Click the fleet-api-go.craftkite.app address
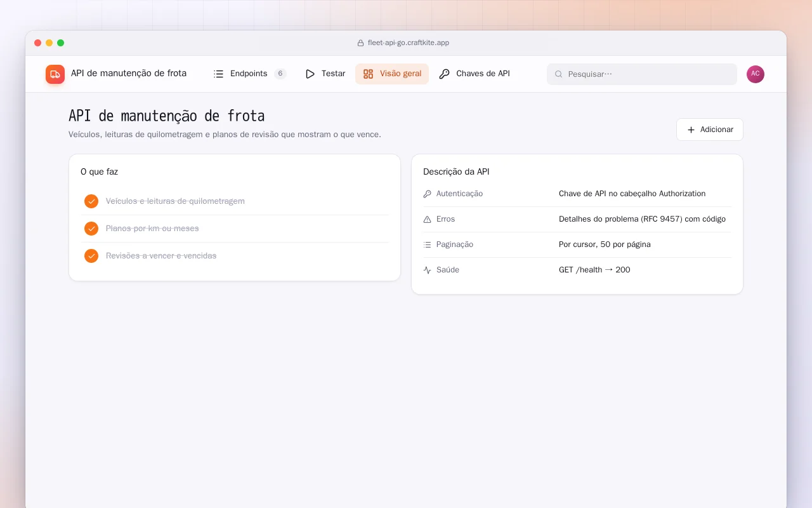 (x=409, y=43)
